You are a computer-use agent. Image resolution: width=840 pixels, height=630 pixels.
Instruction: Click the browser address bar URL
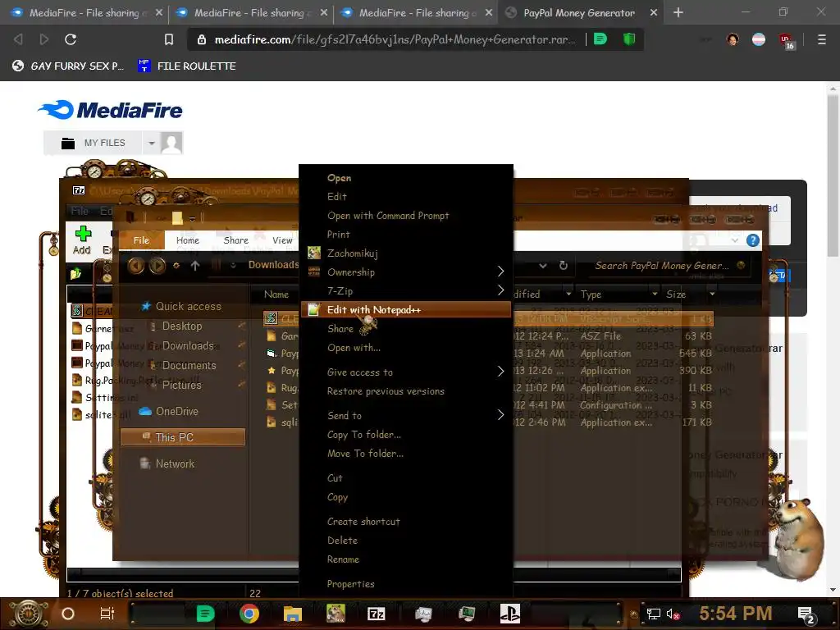click(x=395, y=39)
